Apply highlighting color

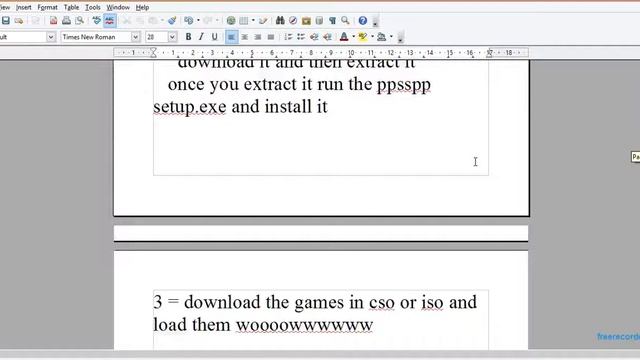point(362,37)
